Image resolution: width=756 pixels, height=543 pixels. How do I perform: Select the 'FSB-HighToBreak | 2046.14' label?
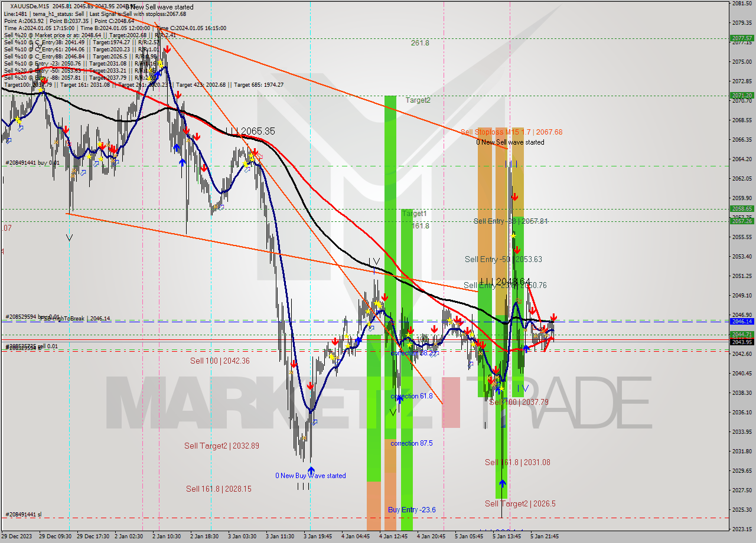pyautogui.click(x=75, y=318)
